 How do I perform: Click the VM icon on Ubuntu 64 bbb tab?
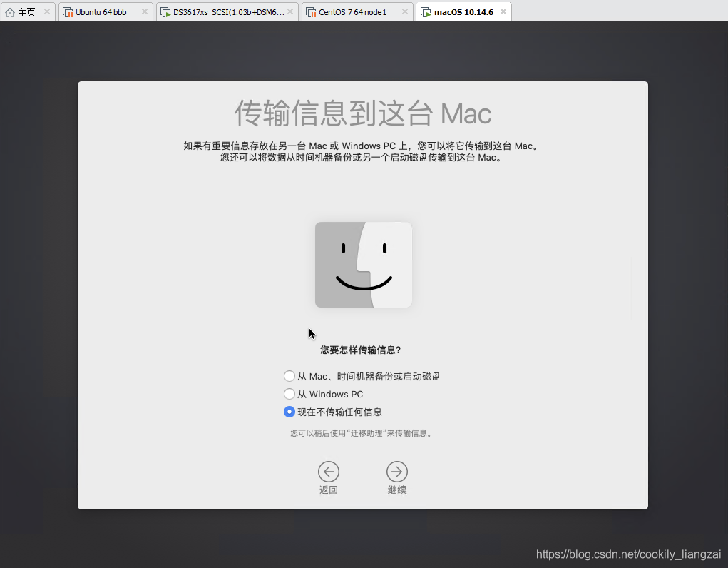68,12
